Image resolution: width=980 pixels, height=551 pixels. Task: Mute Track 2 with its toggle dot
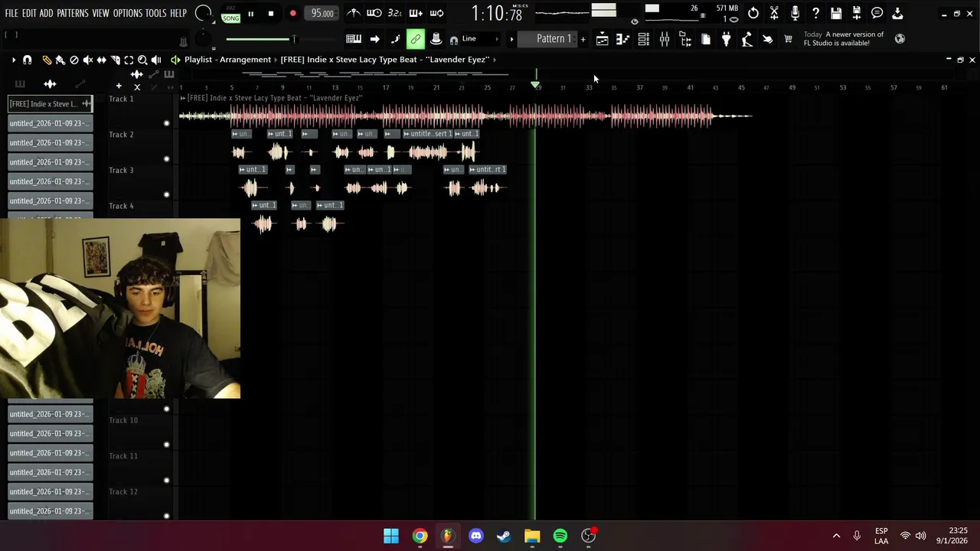(x=166, y=159)
